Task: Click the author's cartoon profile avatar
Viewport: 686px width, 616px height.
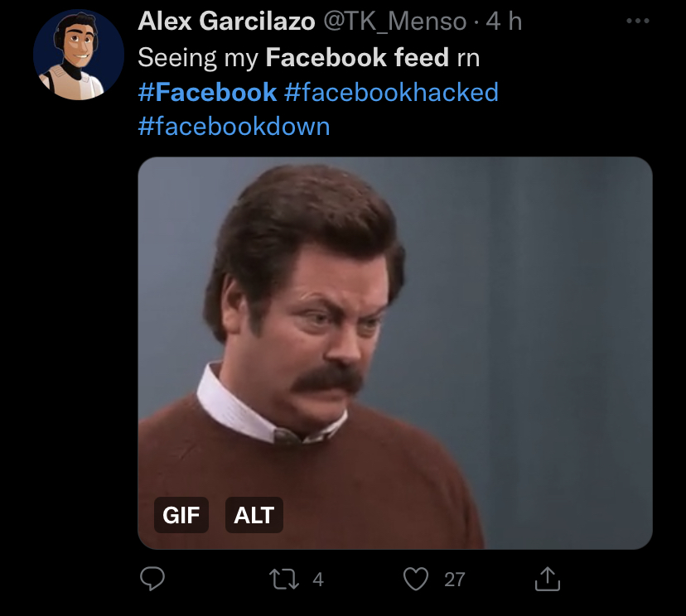Action: (x=72, y=56)
